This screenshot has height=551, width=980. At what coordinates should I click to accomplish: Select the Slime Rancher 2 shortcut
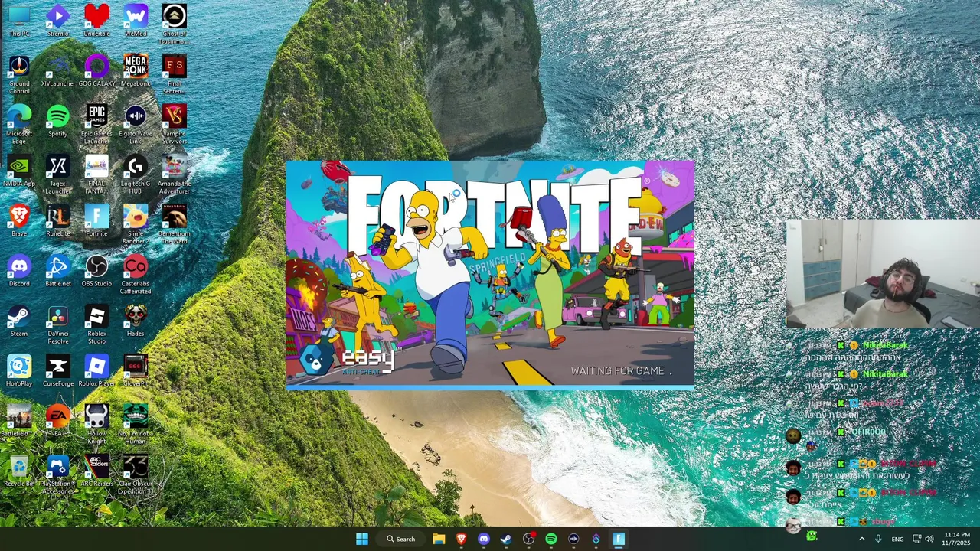click(x=136, y=224)
